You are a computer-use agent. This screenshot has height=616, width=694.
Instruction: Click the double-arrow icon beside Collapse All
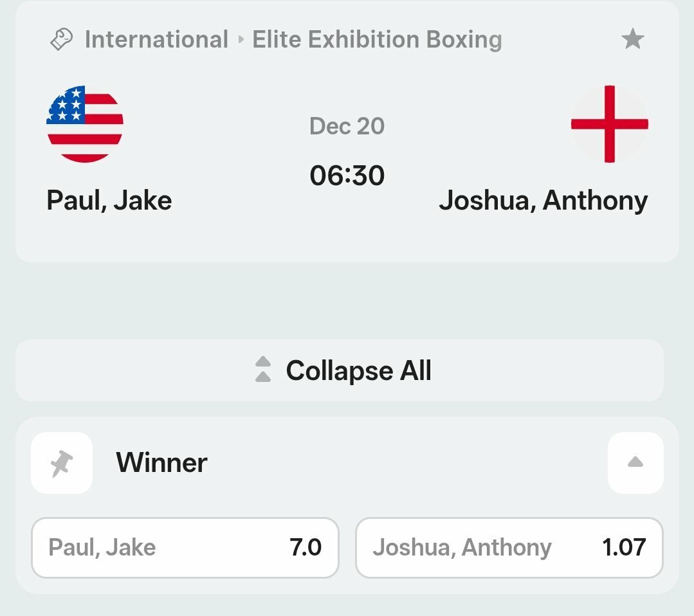263,370
